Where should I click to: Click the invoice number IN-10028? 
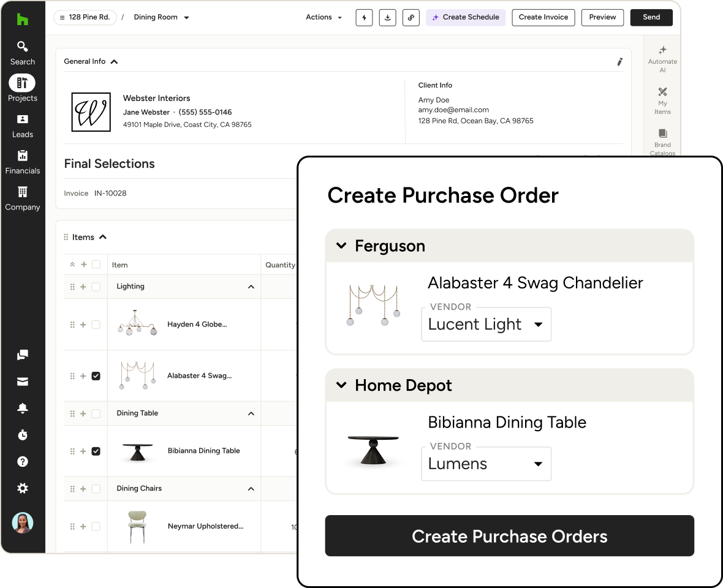110,194
